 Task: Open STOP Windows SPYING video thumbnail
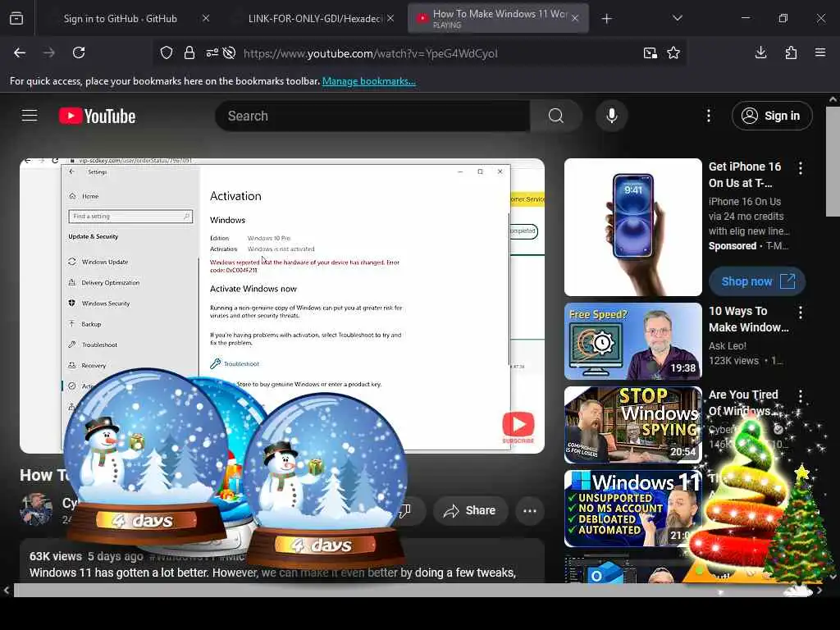pyautogui.click(x=632, y=425)
